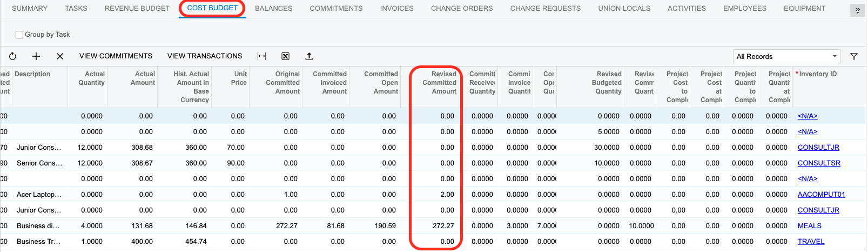Delete row using the X icon
Screen dimensions: 868x252
(x=60, y=56)
